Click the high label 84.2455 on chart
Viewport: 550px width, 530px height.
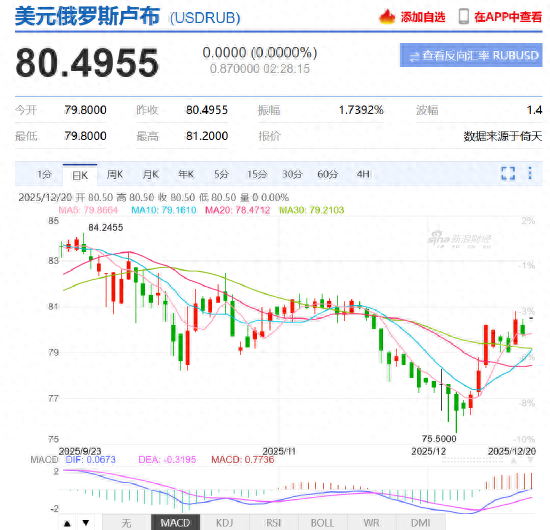[x=106, y=228]
